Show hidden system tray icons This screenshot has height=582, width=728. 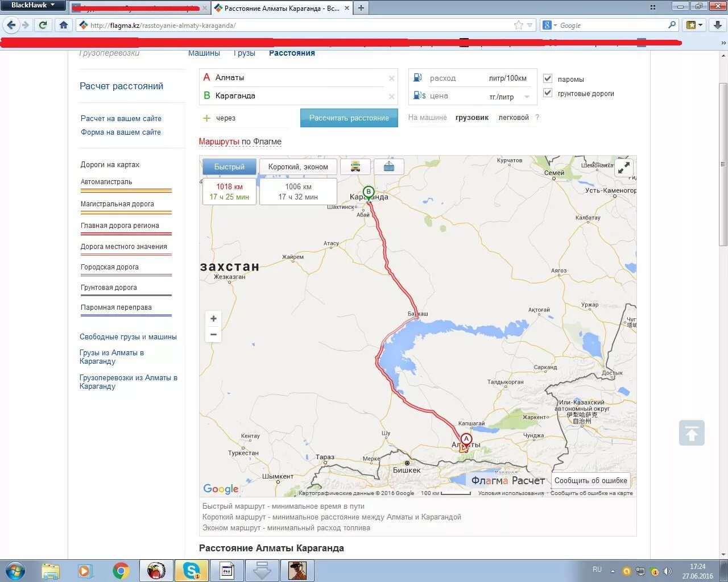tap(613, 571)
